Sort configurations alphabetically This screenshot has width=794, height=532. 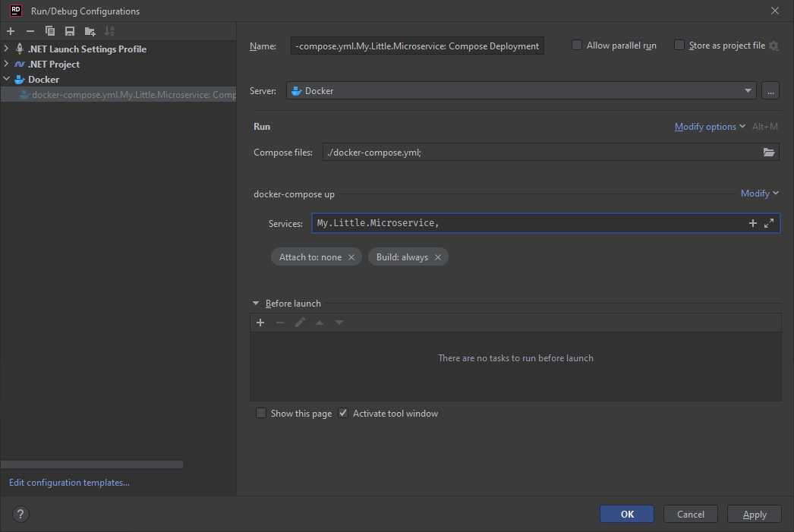point(108,30)
